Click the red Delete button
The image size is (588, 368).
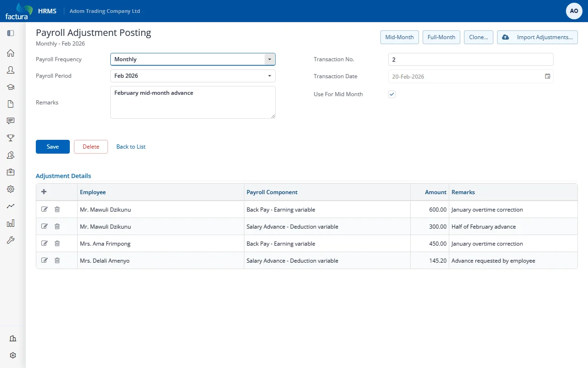[91, 147]
